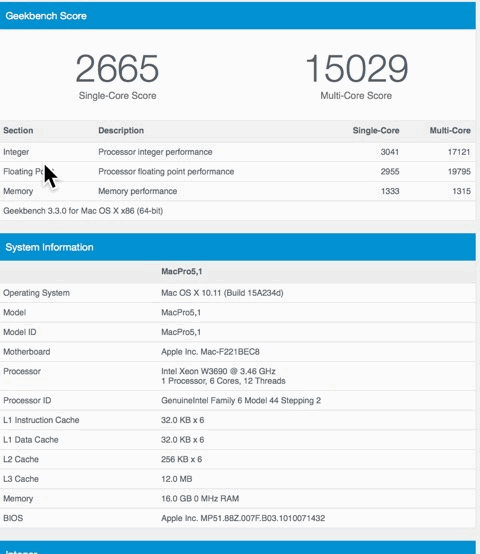480x554 pixels.
Task: Click the L3 Cache label
Action: tap(21, 479)
